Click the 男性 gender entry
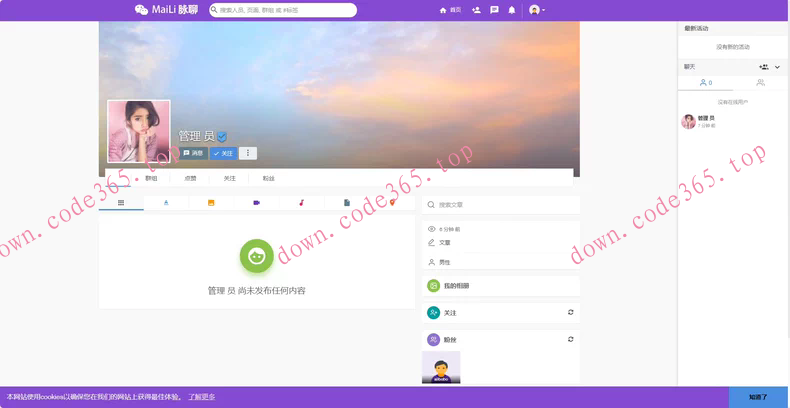This screenshot has width=790, height=408. (x=444, y=262)
